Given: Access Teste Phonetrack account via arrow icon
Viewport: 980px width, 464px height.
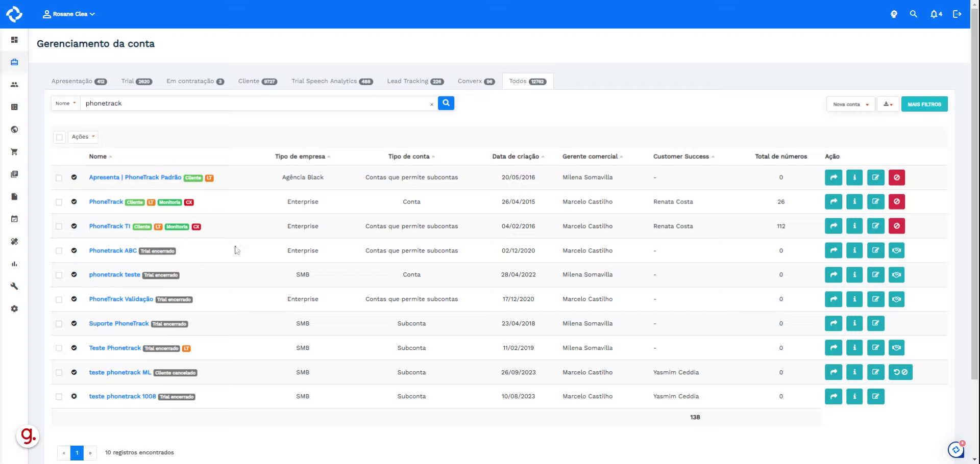Looking at the screenshot, I should [834, 348].
